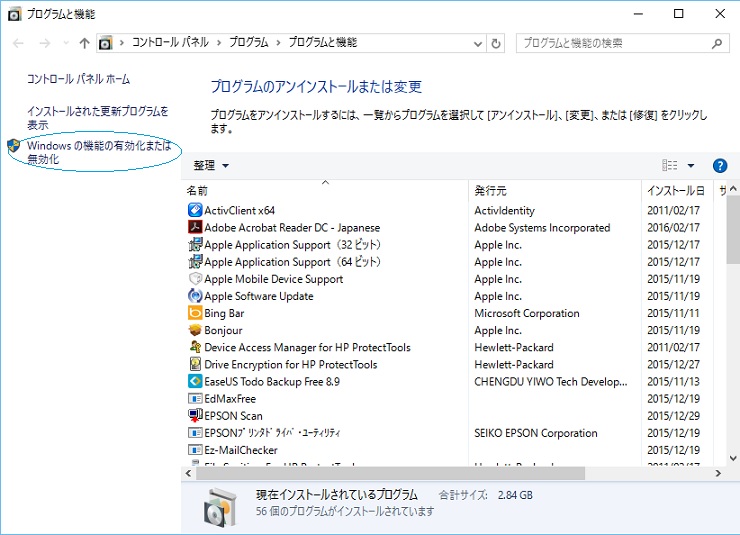Click the SEIKO EPSON Corporation cell
This screenshot has width=740, height=535.
pyautogui.click(x=536, y=433)
